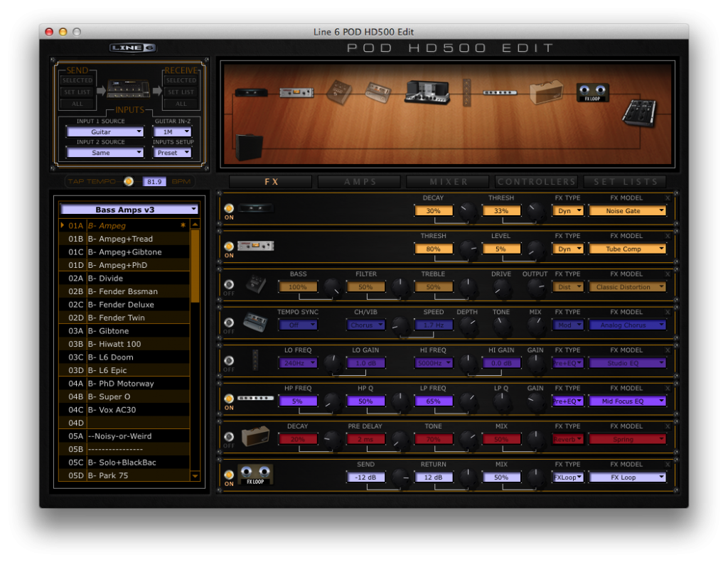The width and height of the screenshot is (728, 562).
Task: Click the Classic Distortion pedal thumbnail in FX row
Action: point(256,284)
